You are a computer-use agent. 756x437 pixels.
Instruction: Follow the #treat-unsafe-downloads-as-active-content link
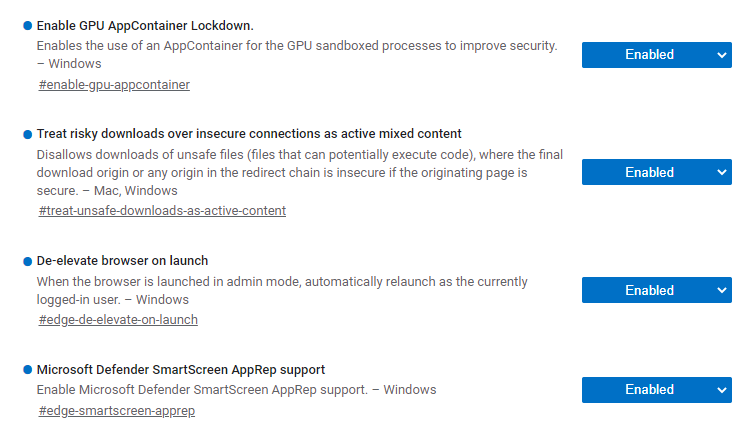pos(162,211)
